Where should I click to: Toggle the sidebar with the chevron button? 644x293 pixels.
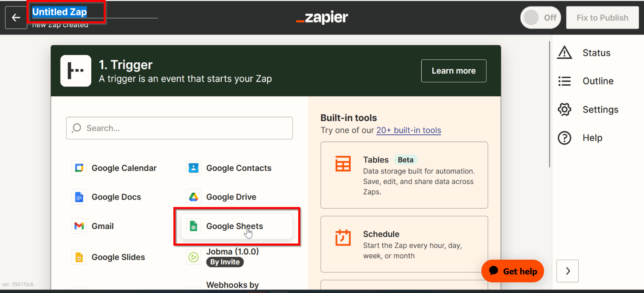coord(568,271)
